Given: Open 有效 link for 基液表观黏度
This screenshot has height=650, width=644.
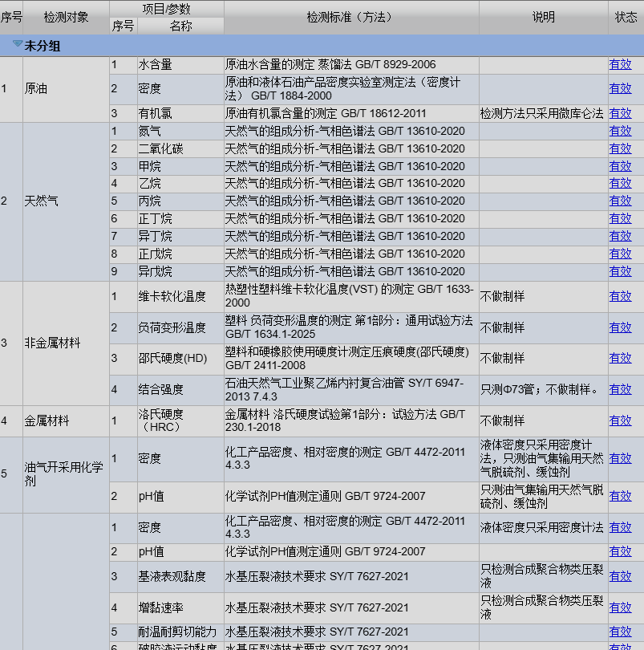Looking at the screenshot, I should coord(620,576).
